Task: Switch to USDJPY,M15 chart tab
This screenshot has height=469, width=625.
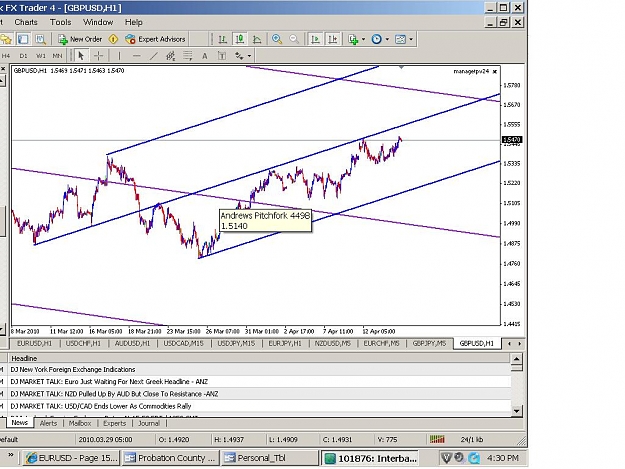Action: pos(236,343)
